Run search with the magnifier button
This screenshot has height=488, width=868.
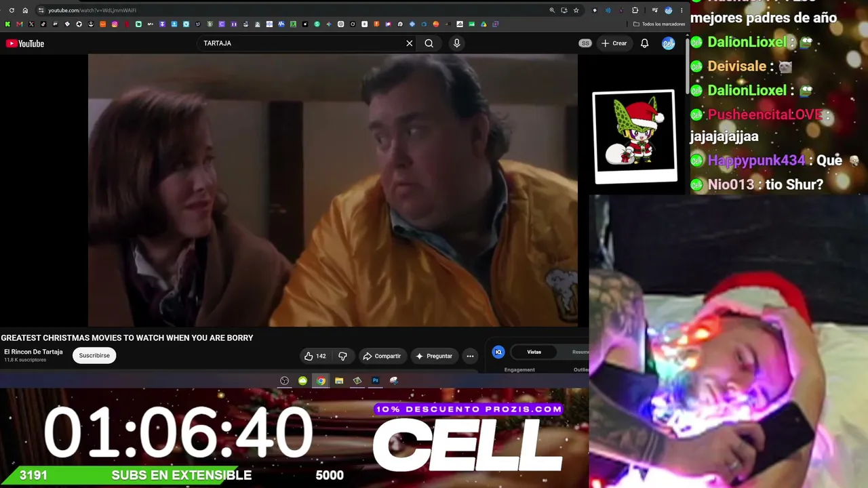(429, 43)
